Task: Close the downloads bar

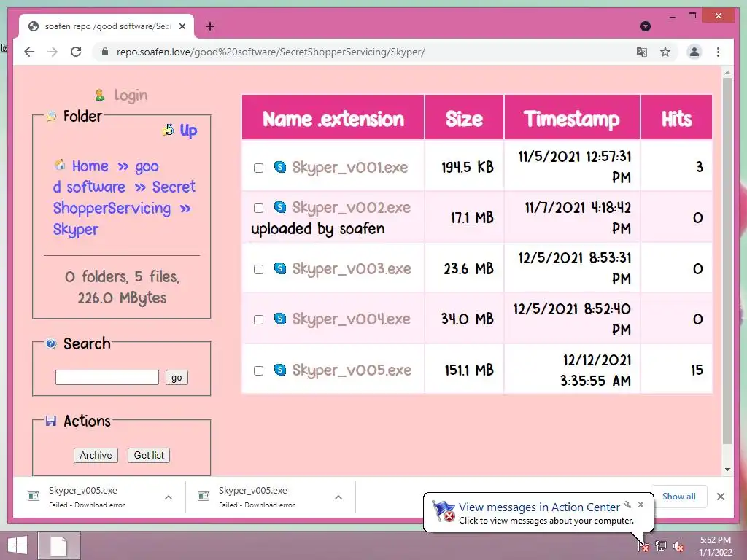Action: [x=720, y=497]
